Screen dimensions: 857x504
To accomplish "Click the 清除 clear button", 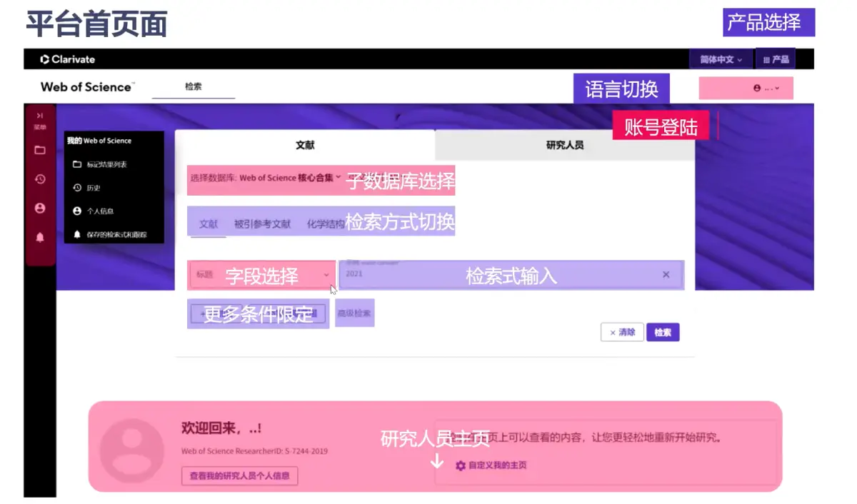I will click(622, 332).
